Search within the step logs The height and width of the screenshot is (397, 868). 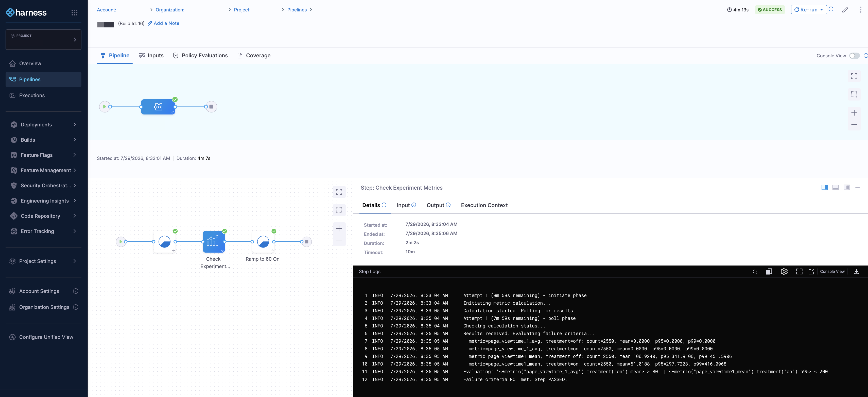coord(755,272)
